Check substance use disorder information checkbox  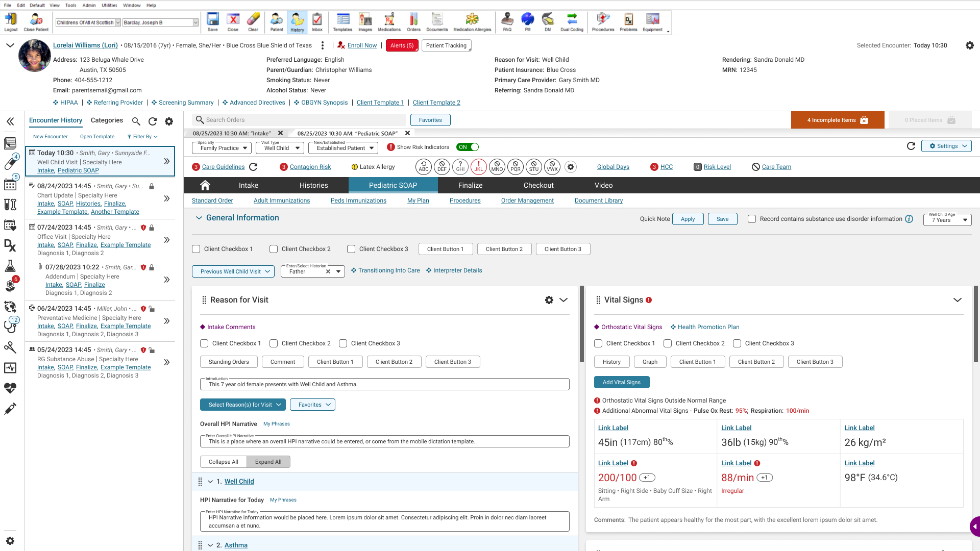coord(752,219)
